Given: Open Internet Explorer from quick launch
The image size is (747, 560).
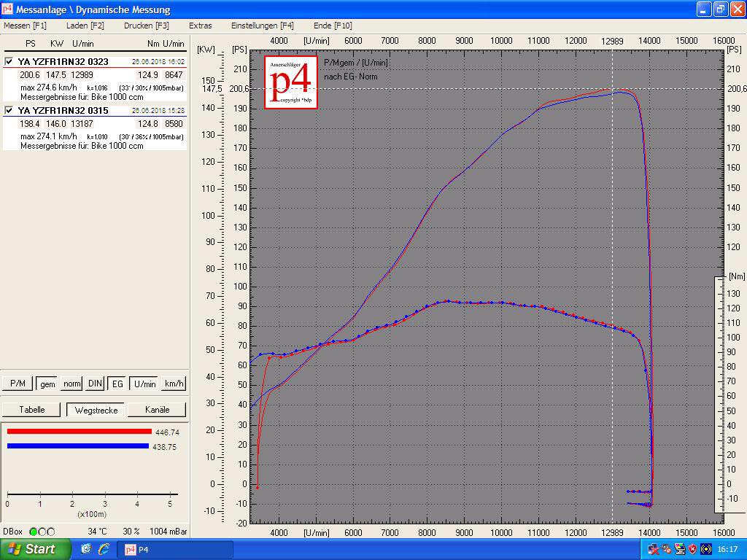Looking at the screenshot, I should (104, 549).
